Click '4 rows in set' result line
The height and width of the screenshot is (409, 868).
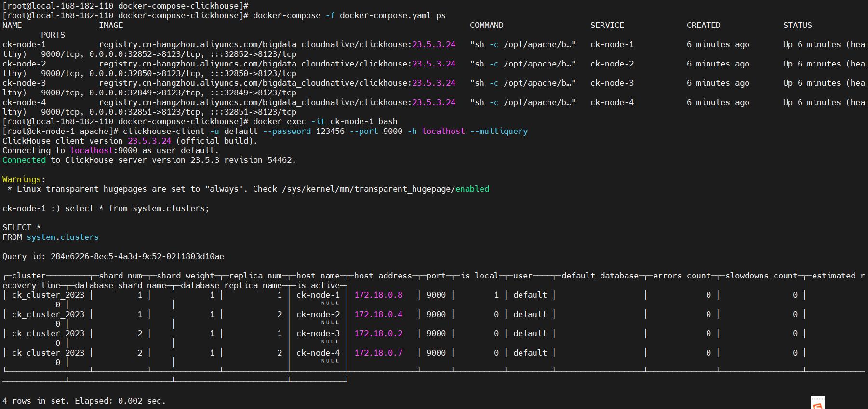coord(84,401)
